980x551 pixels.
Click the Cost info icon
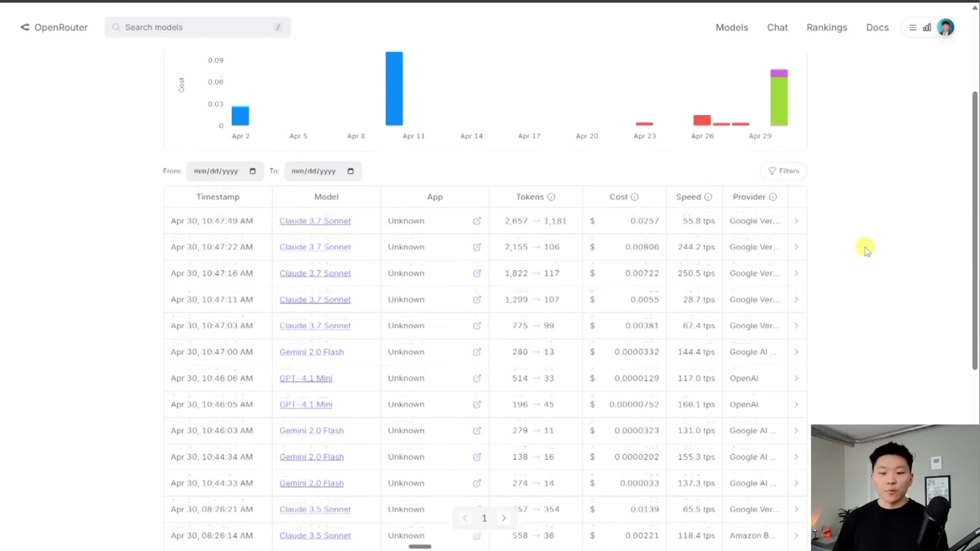[634, 197]
